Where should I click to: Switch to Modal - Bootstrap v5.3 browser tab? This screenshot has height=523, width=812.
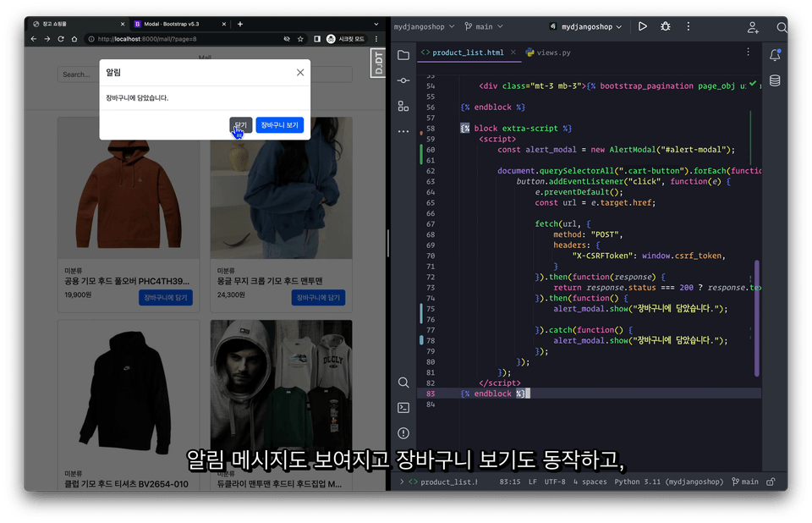pyautogui.click(x=169, y=24)
